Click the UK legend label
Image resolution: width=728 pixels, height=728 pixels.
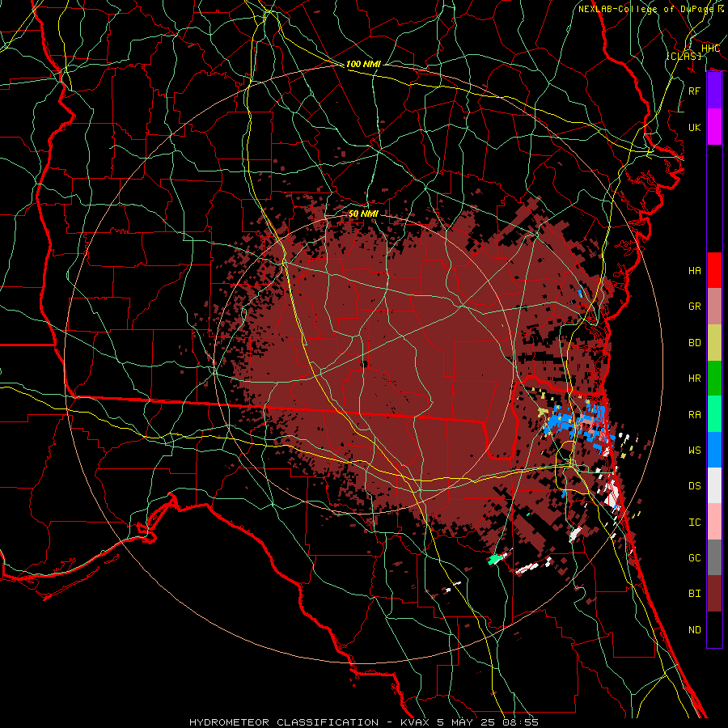click(694, 127)
